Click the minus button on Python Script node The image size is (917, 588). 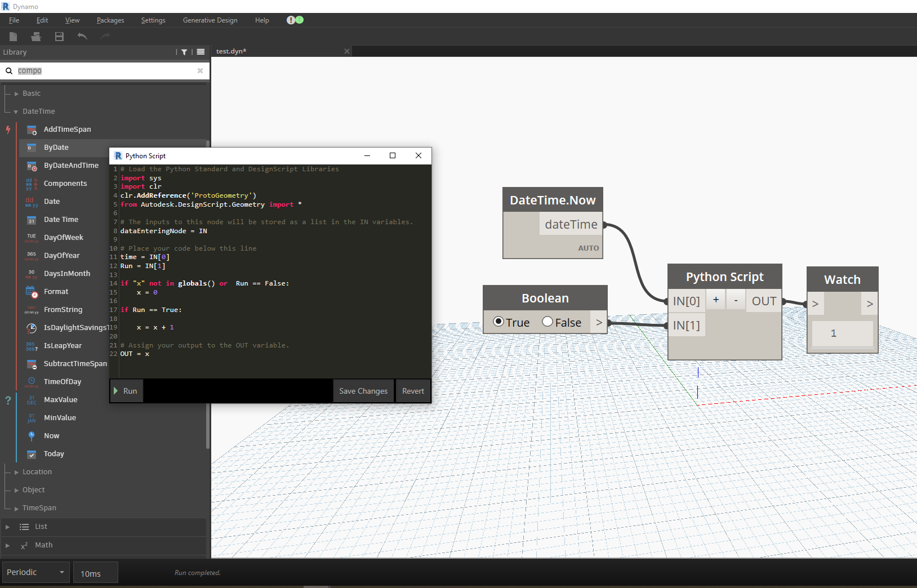(x=736, y=300)
